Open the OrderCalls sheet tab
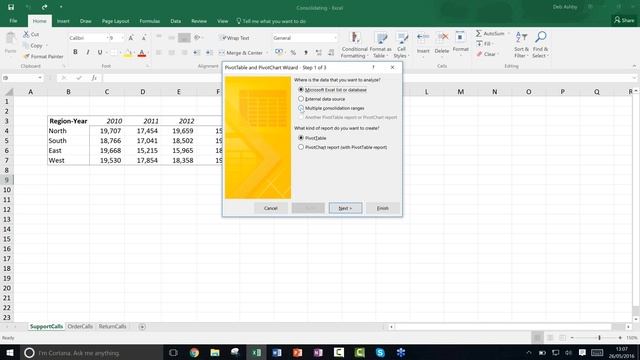 (x=80, y=327)
